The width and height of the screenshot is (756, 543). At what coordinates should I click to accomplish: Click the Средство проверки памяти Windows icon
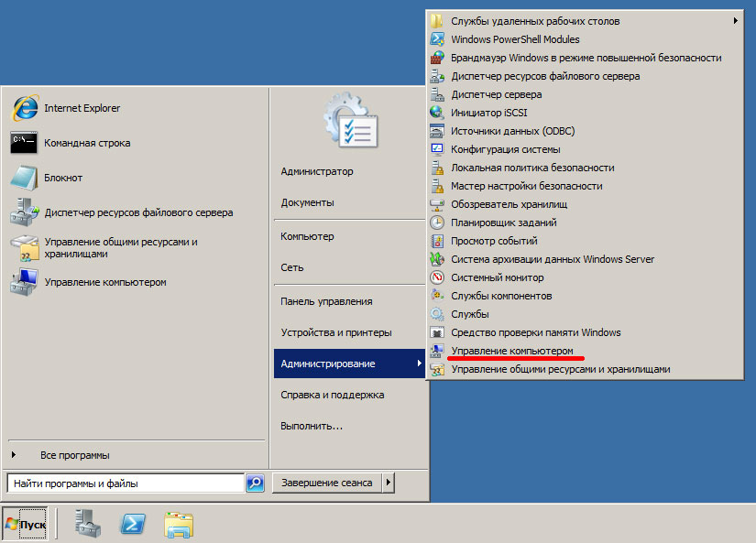437,332
